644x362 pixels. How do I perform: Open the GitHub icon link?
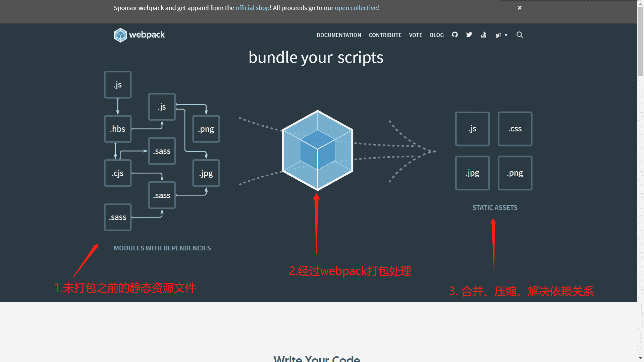click(455, 35)
